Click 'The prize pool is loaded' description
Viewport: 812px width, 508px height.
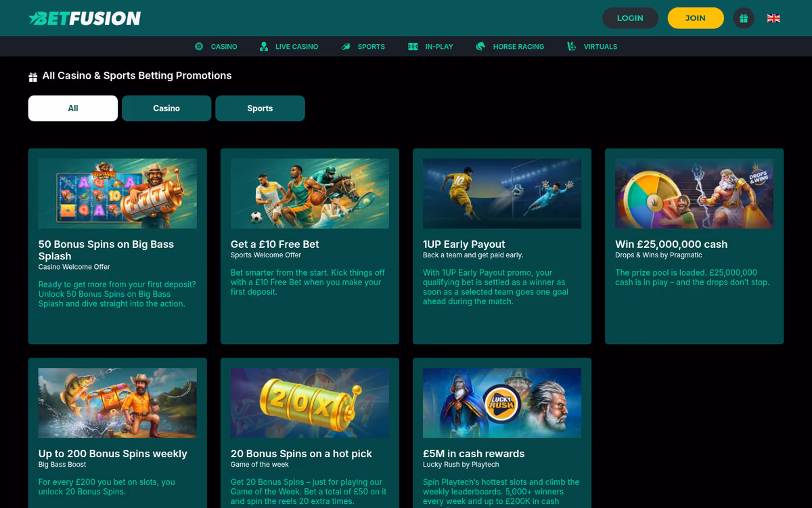692,278
